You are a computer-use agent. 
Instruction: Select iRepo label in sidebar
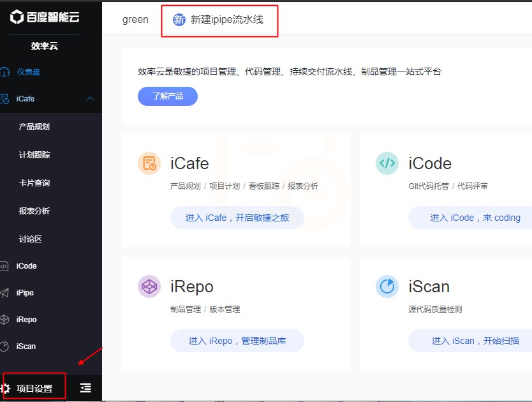pos(26,320)
